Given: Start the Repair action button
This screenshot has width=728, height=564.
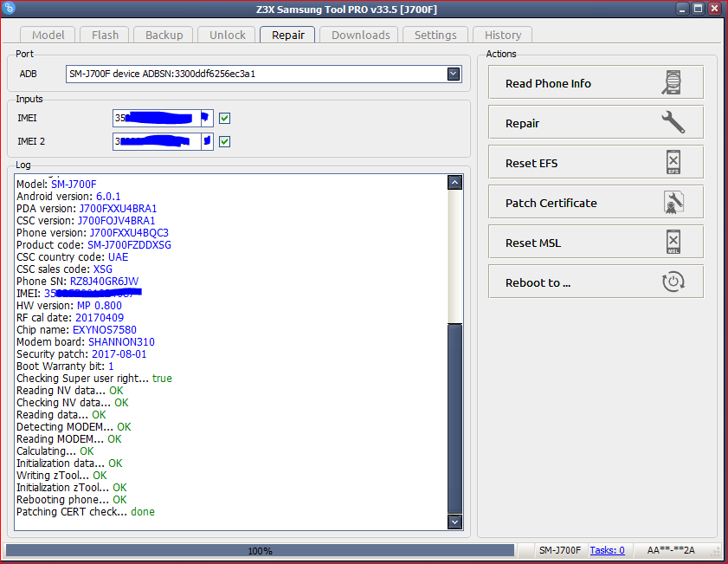Looking at the screenshot, I should pyautogui.click(x=596, y=122).
